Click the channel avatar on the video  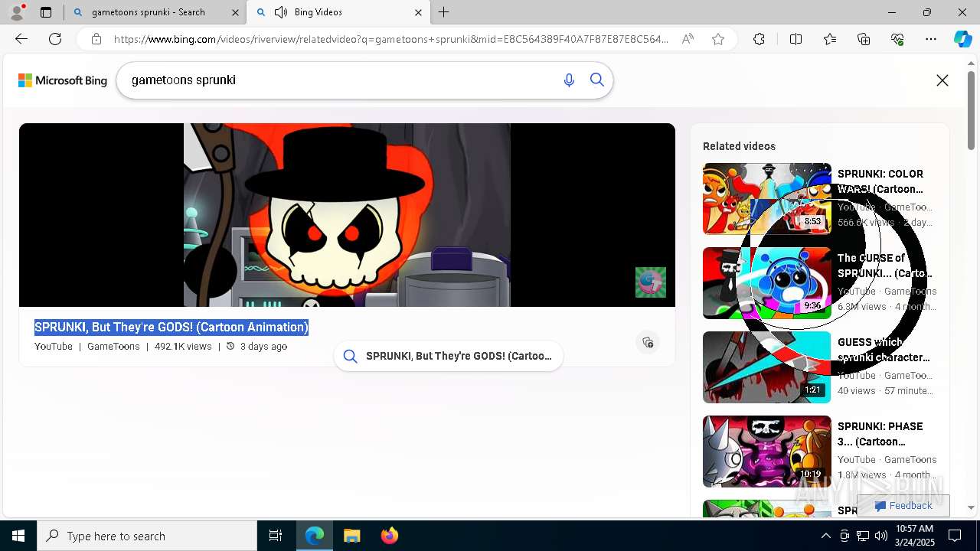[x=651, y=282]
